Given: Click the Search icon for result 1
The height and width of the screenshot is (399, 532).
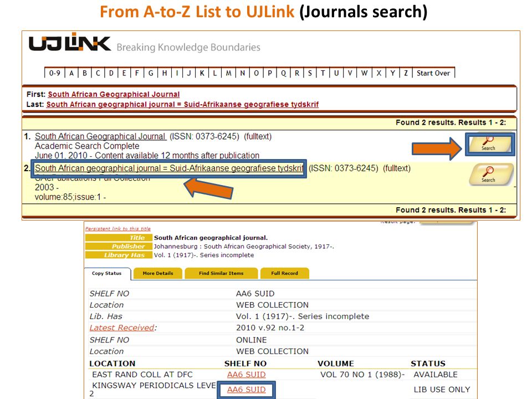Looking at the screenshot, I should 489,144.
